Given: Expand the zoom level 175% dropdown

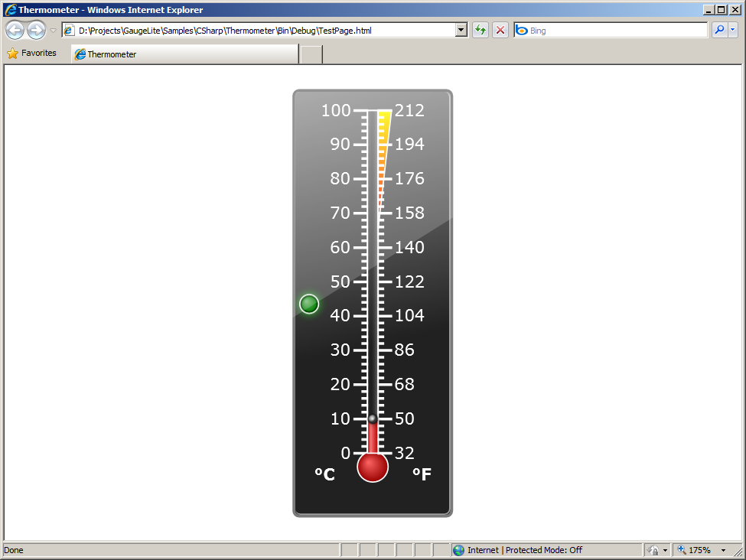Looking at the screenshot, I should pos(723,550).
